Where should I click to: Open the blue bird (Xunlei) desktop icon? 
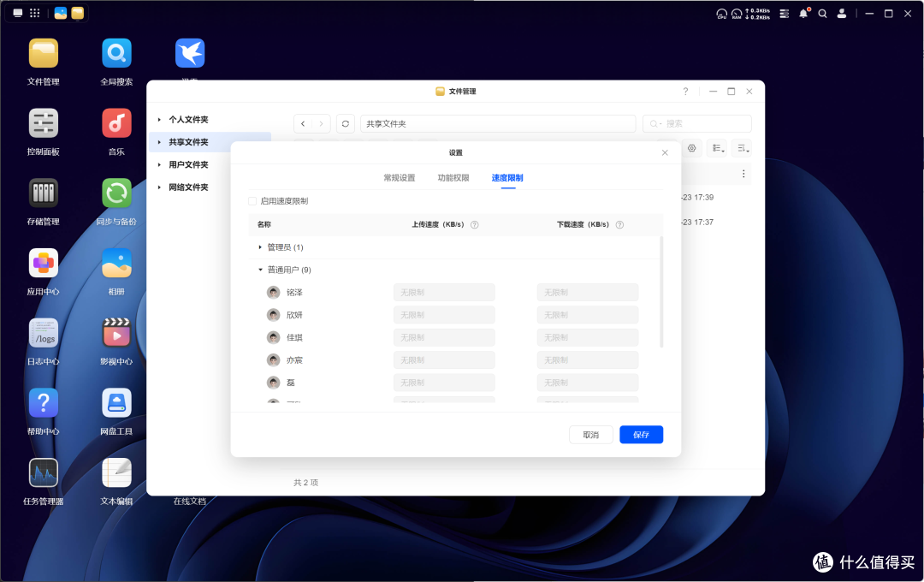pyautogui.click(x=190, y=54)
